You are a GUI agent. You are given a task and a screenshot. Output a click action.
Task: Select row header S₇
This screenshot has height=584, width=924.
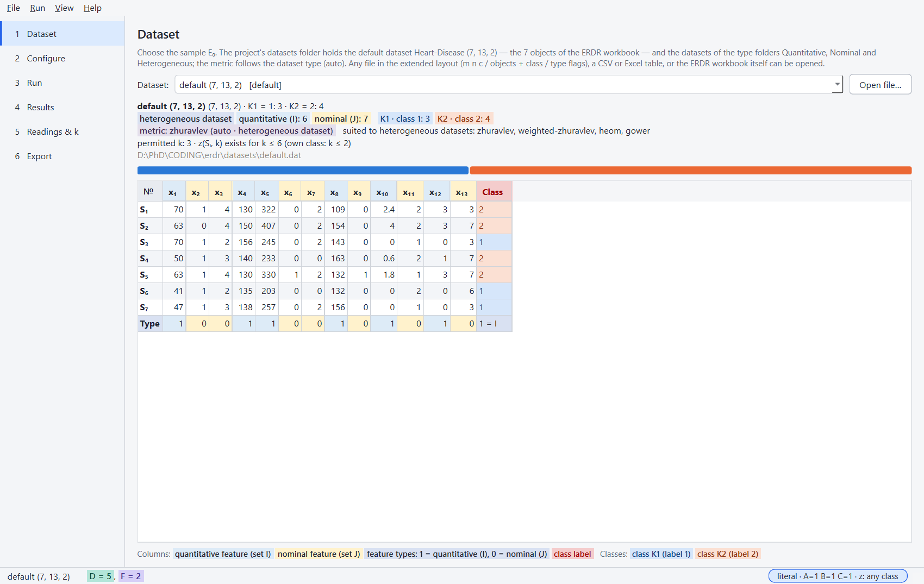(150, 307)
